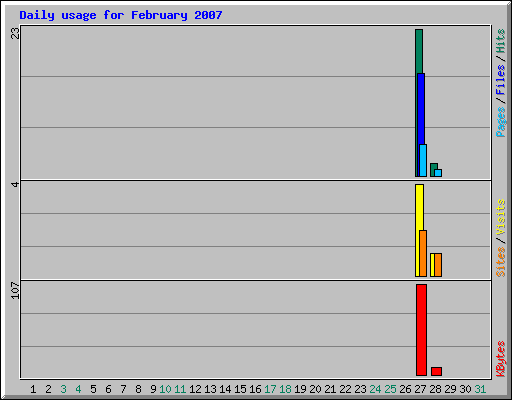
Task: Click the cyan 'Pages' legend label
Action: pos(500,121)
